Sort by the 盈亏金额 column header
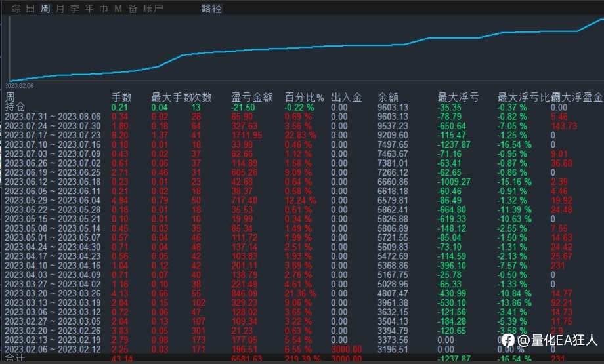The height and width of the screenshot is (364, 604). 252,97
